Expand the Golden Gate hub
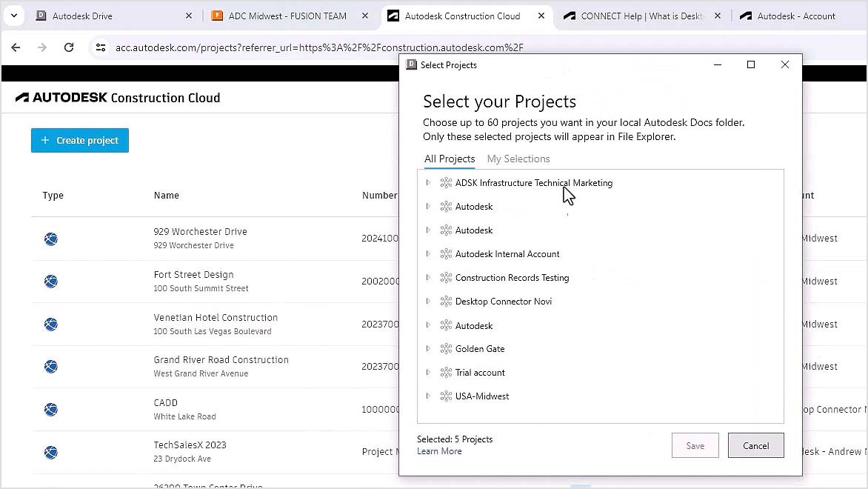This screenshot has height=489, width=868. click(x=428, y=349)
